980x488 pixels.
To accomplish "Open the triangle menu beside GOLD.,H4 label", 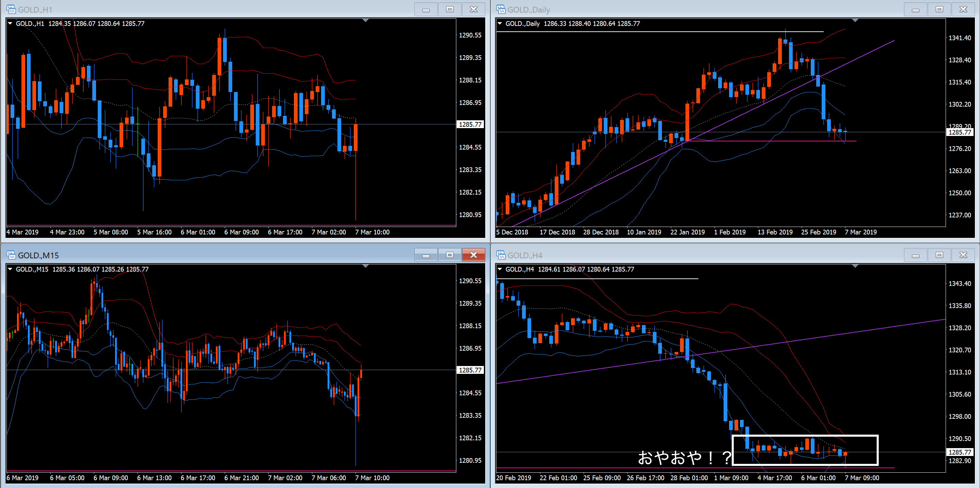I will point(500,270).
